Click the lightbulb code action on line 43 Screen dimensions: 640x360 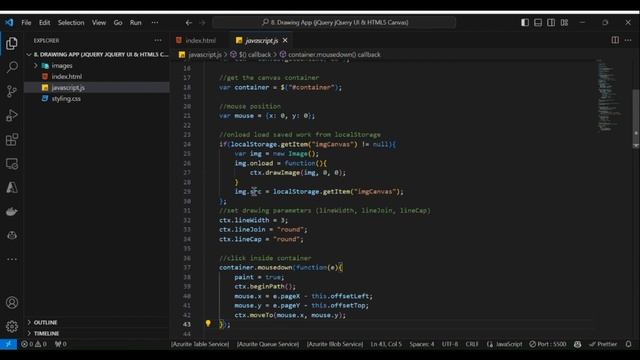(x=208, y=324)
